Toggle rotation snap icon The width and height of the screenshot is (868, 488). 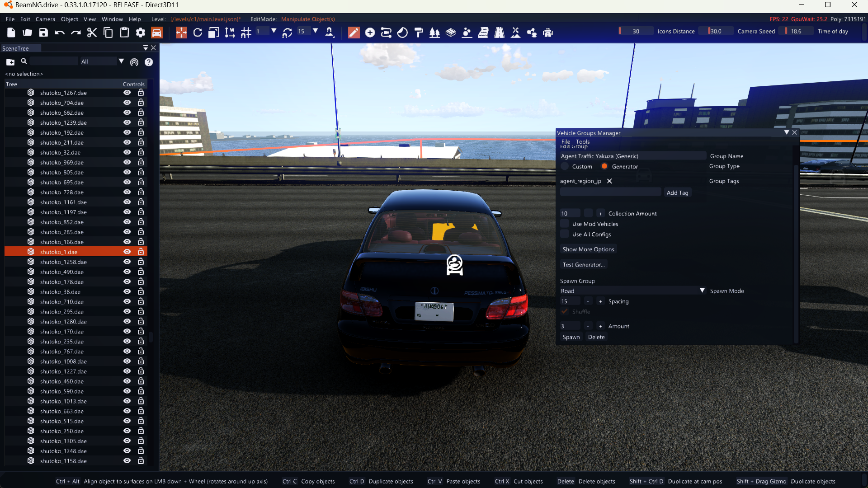pos(287,33)
